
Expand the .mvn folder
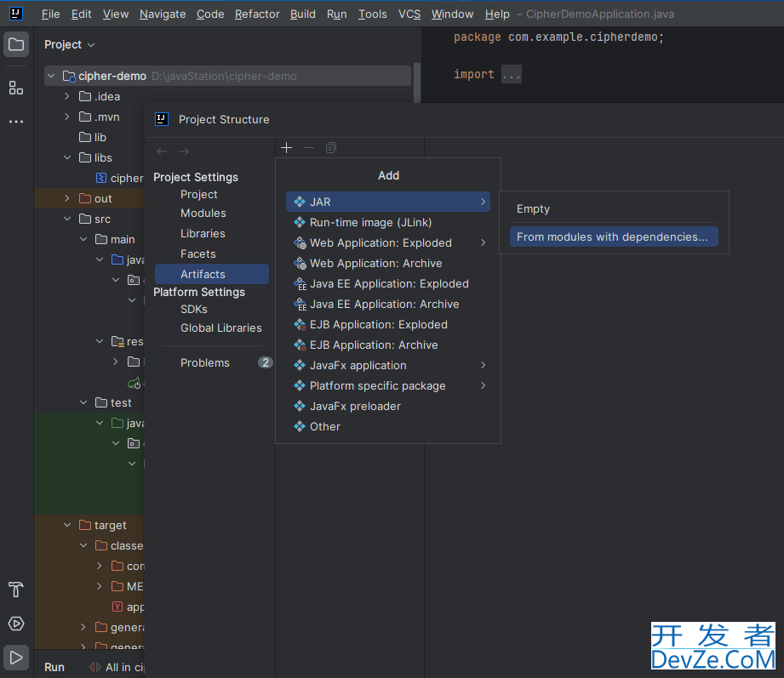click(67, 117)
